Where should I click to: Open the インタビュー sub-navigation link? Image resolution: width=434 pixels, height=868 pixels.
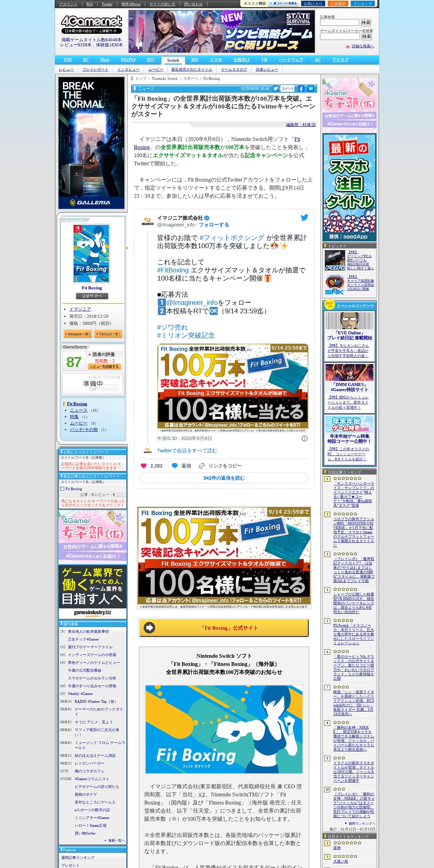coord(128,69)
